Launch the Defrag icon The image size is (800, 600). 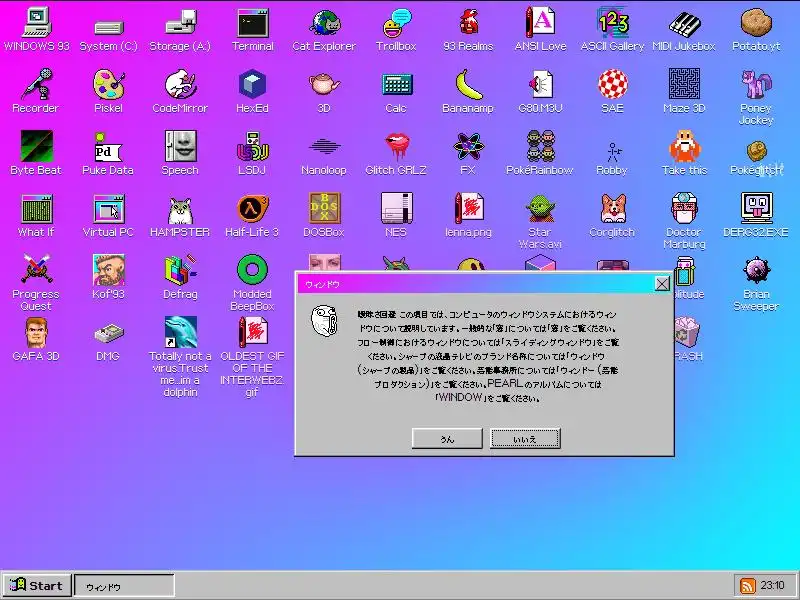click(x=180, y=270)
